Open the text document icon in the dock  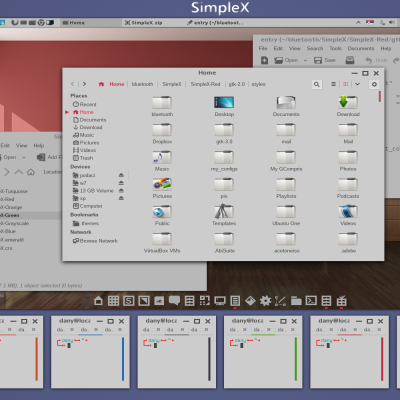(235, 301)
